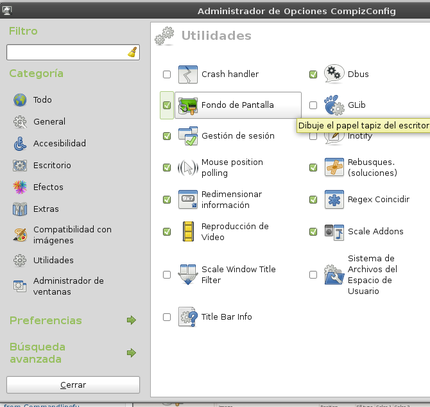Open the Crash handler plugin icon

click(x=188, y=74)
